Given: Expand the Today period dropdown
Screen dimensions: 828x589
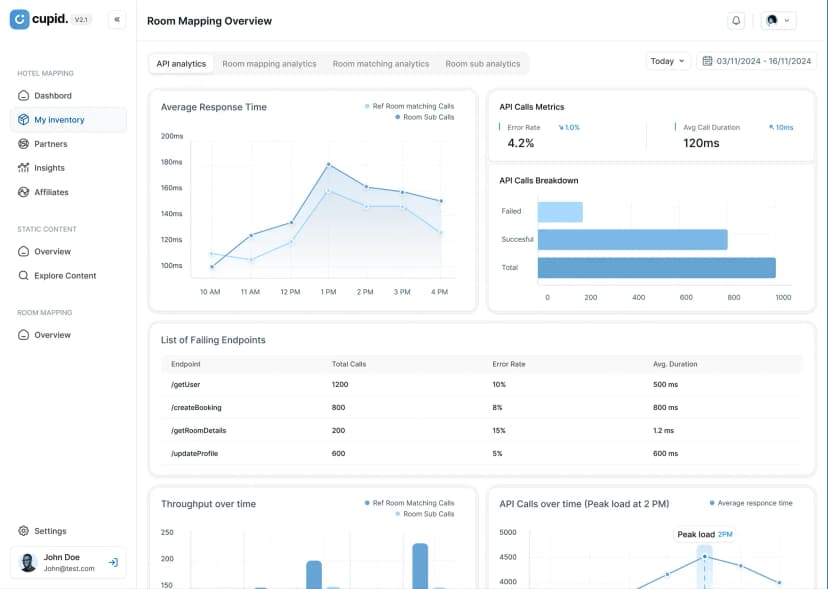Looking at the screenshot, I should (668, 61).
